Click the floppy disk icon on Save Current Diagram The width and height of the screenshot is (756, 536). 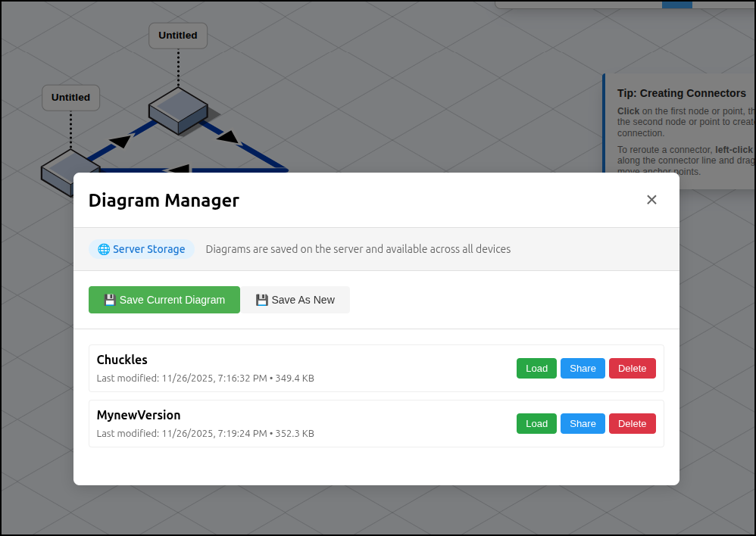tap(110, 300)
